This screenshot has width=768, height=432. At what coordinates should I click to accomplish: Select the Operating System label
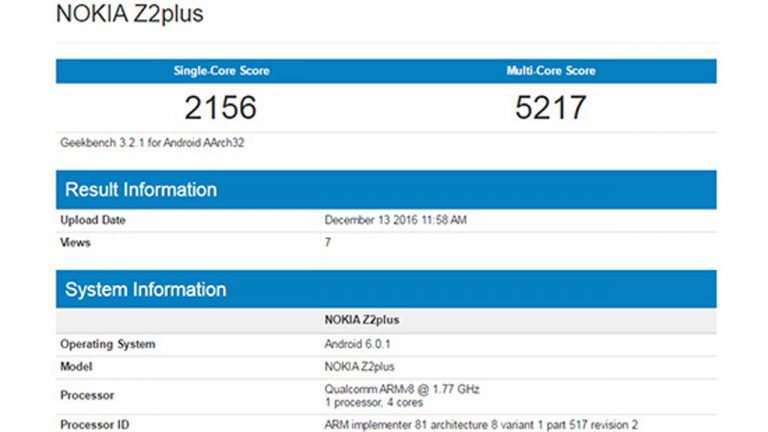click(108, 344)
